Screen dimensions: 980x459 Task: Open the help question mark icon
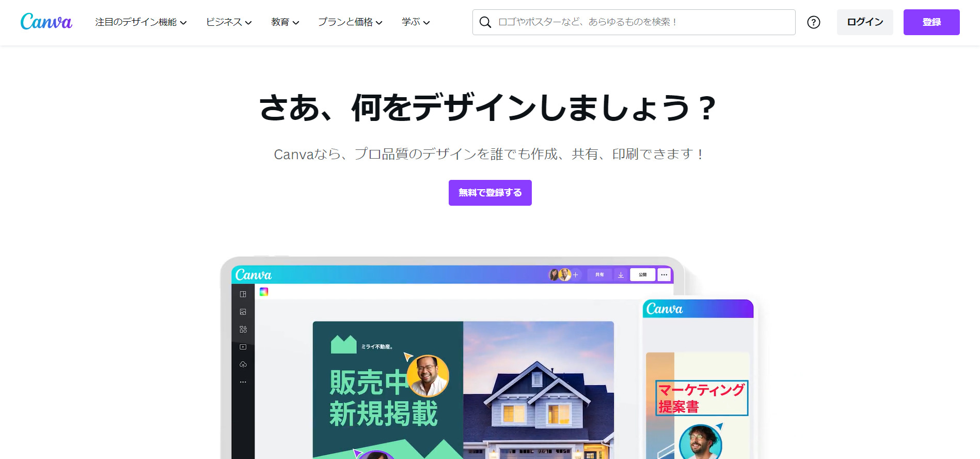814,22
